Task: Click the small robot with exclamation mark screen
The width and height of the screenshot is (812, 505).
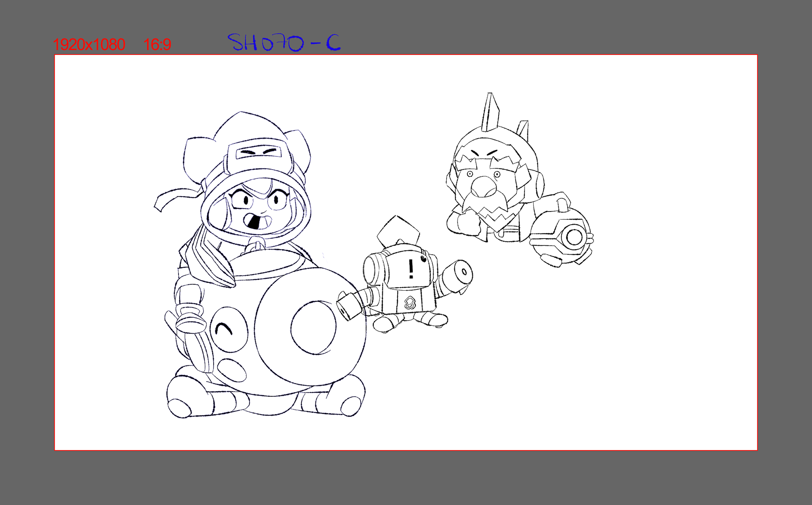Action: (405, 275)
